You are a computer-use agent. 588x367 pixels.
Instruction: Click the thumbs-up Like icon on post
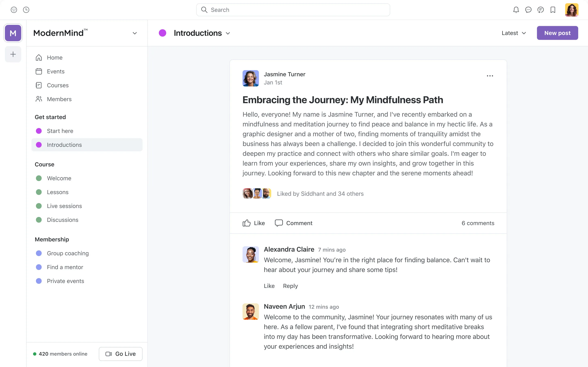(x=246, y=223)
